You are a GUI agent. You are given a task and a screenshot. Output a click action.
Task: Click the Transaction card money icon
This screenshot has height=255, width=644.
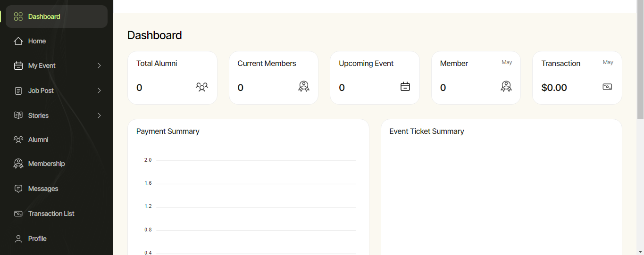pyautogui.click(x=607, y=87)
